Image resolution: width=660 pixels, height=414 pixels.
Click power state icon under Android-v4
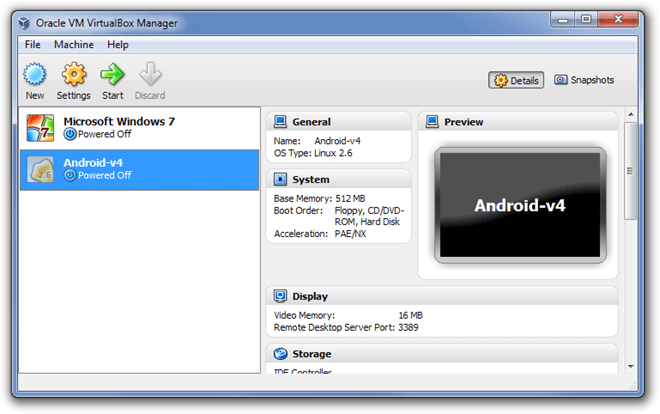[70, 175]
